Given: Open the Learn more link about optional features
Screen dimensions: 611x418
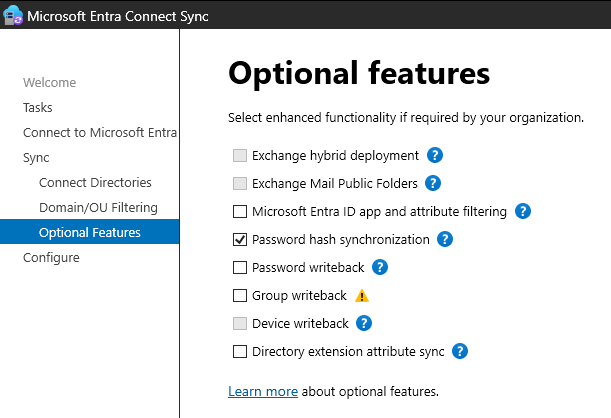Looking at the screenshot, I should point(263,390).
